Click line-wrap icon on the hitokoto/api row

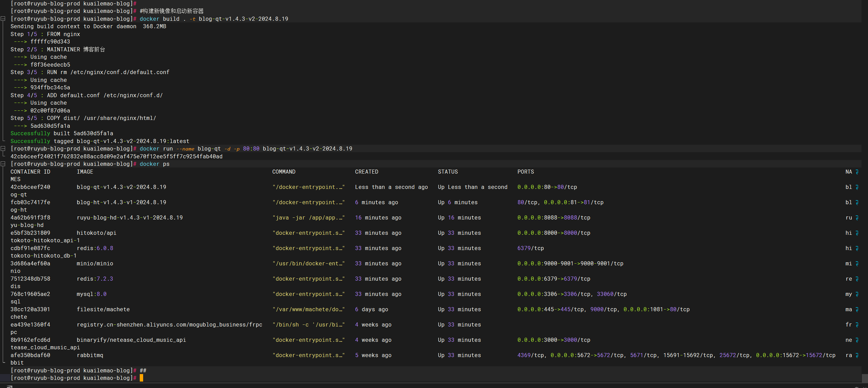point(857,233)
